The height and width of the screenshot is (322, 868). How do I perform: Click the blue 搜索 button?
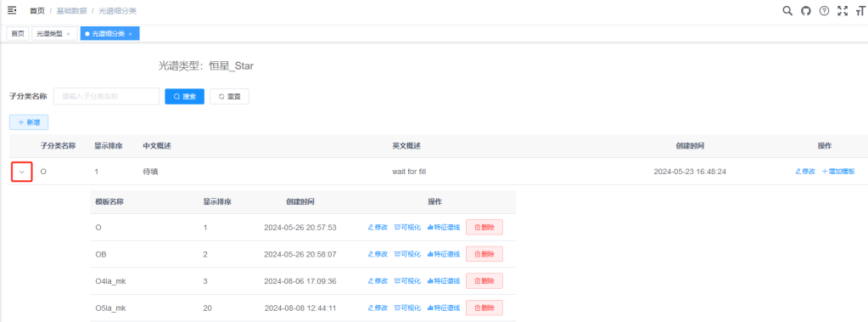pos(185,96)
